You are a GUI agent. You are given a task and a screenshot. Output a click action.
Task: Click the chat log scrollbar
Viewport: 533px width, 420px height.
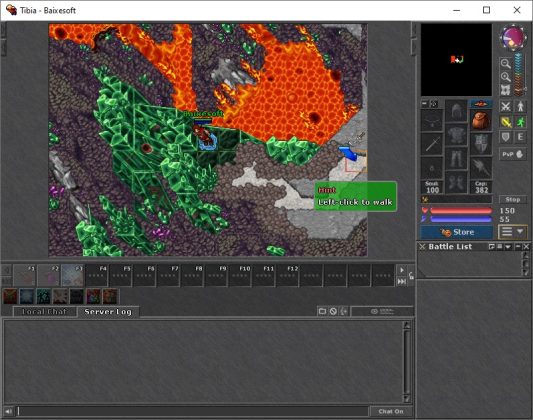tap(407, 362)
